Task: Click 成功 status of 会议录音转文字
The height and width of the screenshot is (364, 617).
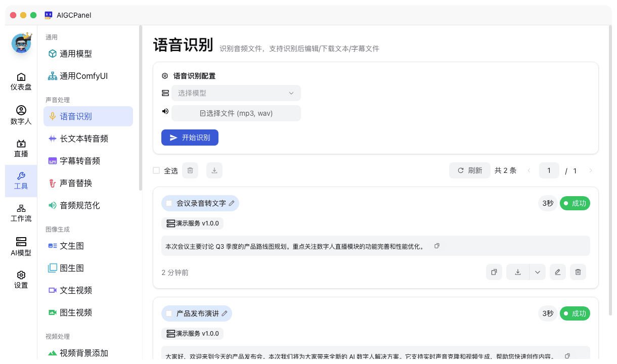Action: click(575, 203)
